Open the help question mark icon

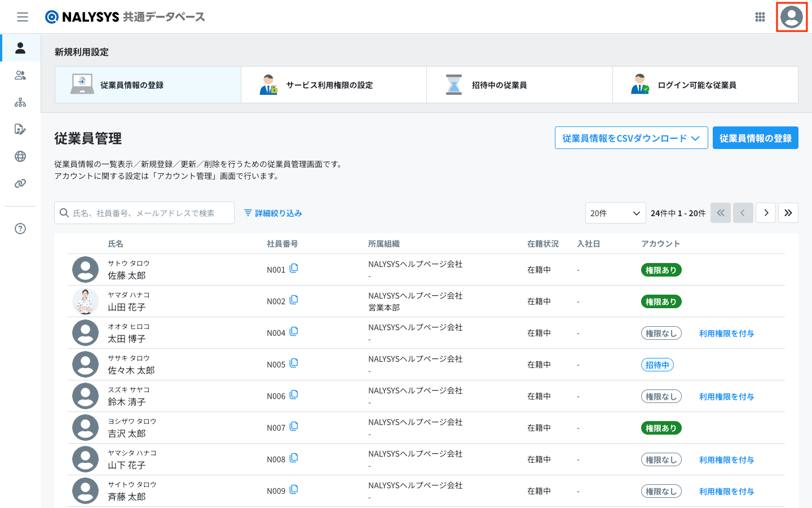pyautogui.click(x=20, y=229)
